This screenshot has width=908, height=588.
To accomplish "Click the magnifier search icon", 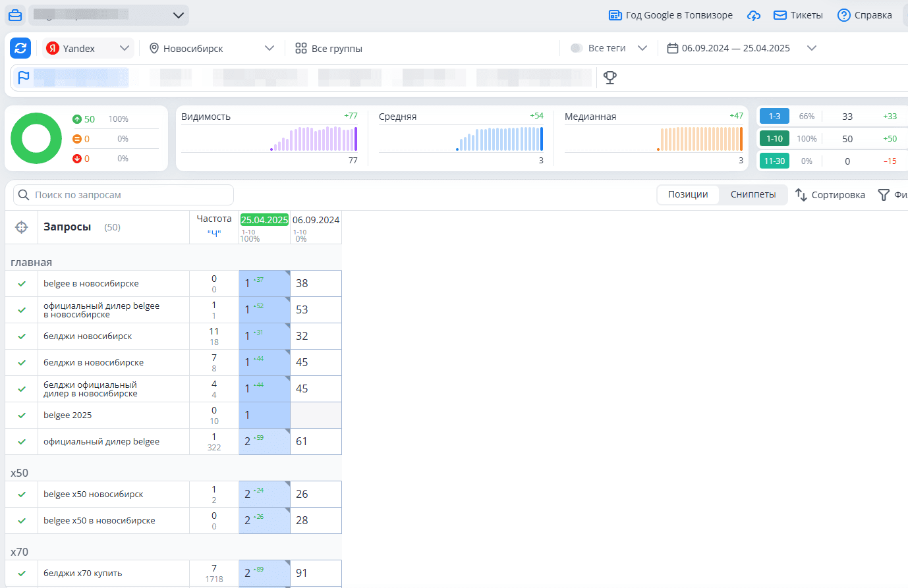I will pyautogui.click(x=24, y=195).
